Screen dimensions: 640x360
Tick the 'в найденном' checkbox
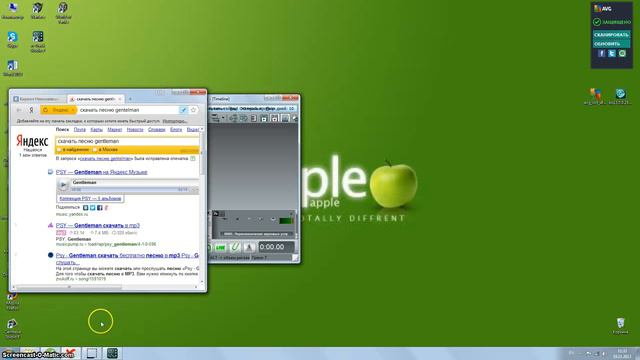click(x=59, y=150)
